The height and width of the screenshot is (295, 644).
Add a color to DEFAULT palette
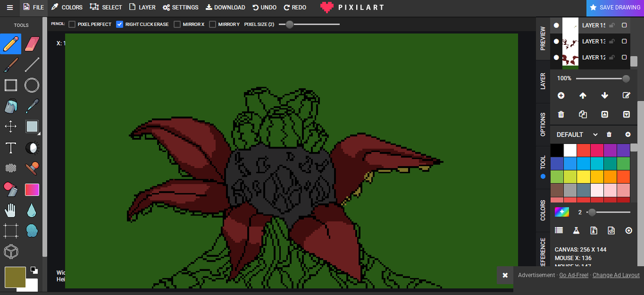pyautogui.click(x=628, y=134)
